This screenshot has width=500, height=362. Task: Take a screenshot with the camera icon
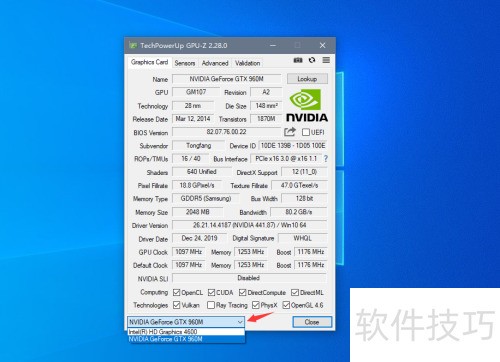tap(298, 60)
